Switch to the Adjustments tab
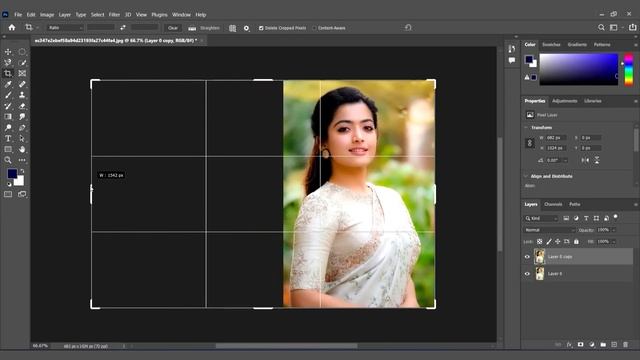This screenshot has width=640, height=360. coord(564,101)
